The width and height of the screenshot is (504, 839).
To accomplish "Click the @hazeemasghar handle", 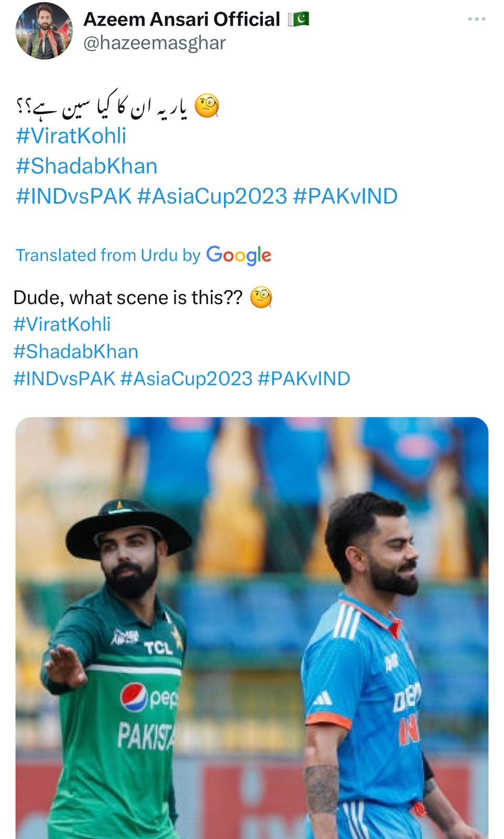I will pyautogui.click(x=155, y=43).
